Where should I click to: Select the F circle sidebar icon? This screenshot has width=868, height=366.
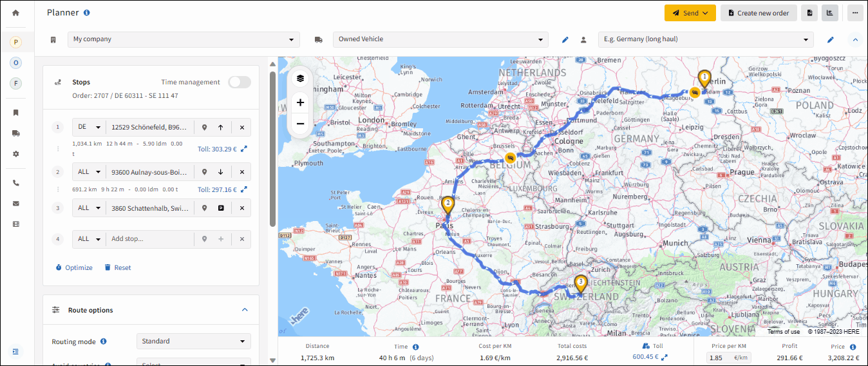[x=16, y=83]
